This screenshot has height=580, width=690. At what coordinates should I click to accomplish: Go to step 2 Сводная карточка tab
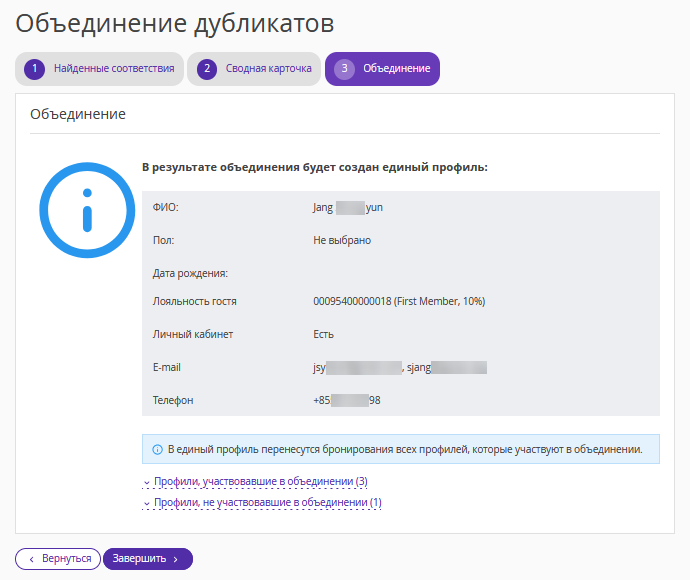pos(254,69)
